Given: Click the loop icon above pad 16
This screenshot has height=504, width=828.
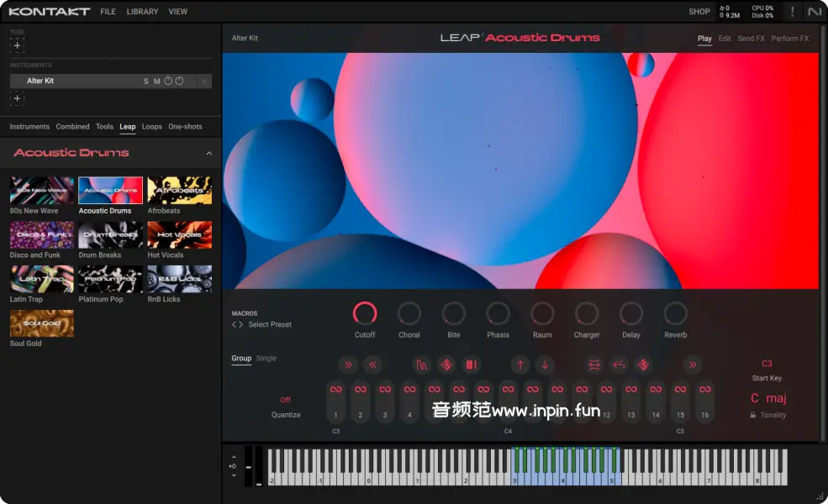Looking at the screenshot, I should click(704, 390).
